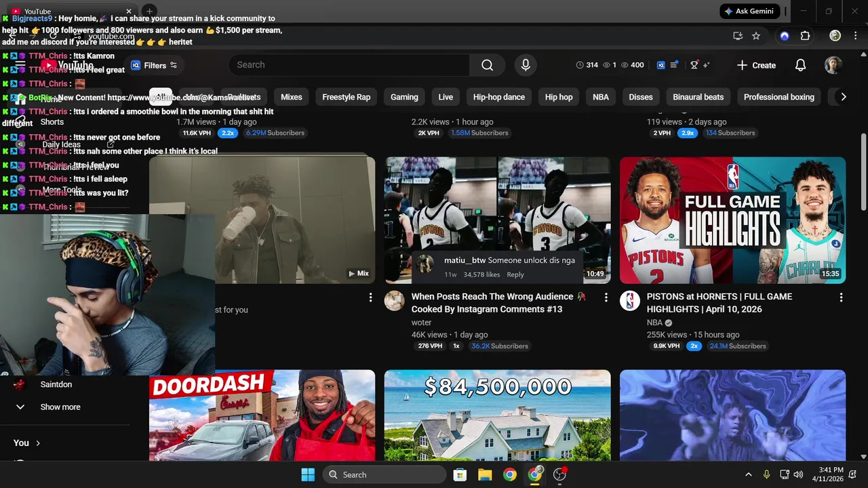Open YouTube notifications bell
The width and height of the screenshot is (868, 488).
[x=800, y=65]
